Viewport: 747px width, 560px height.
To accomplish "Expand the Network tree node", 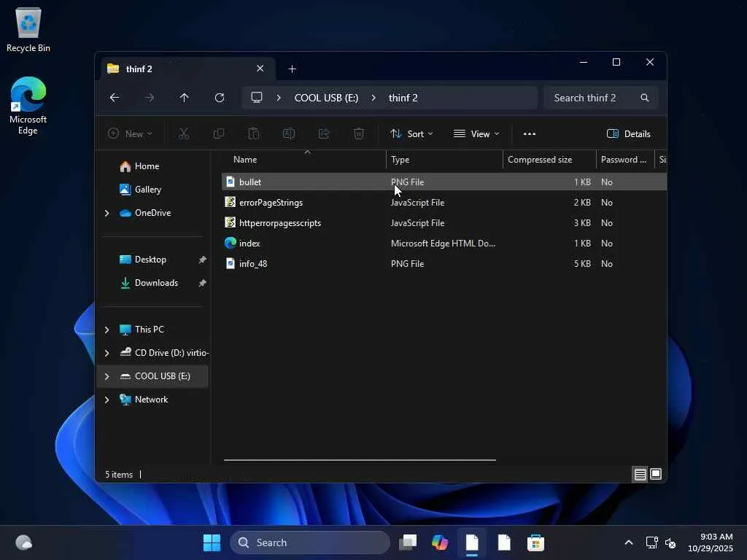I will [107, 400].
